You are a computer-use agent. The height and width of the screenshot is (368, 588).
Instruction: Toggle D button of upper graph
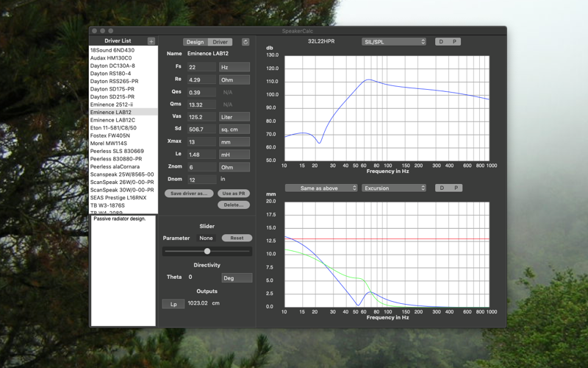(x=441, y=42)
